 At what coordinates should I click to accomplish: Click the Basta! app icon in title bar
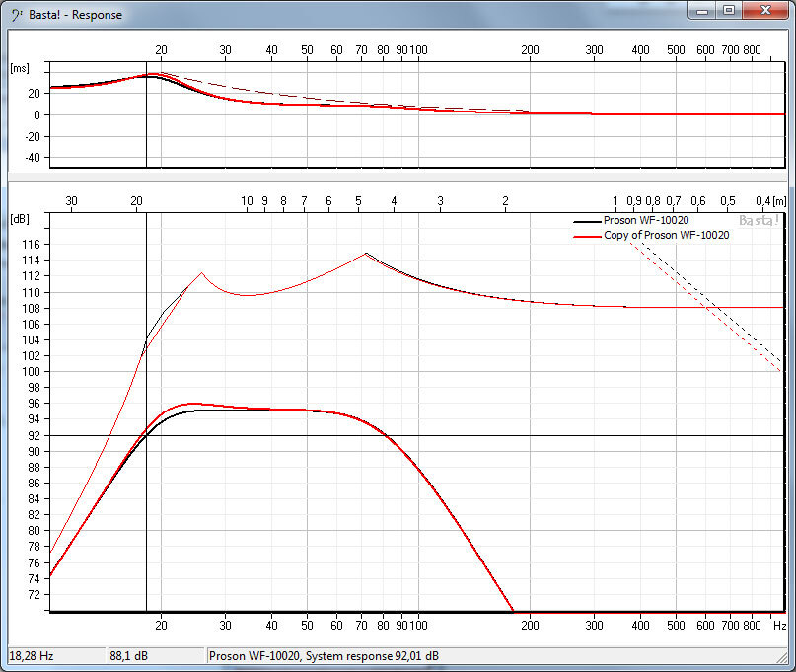(x=17, y=15)
